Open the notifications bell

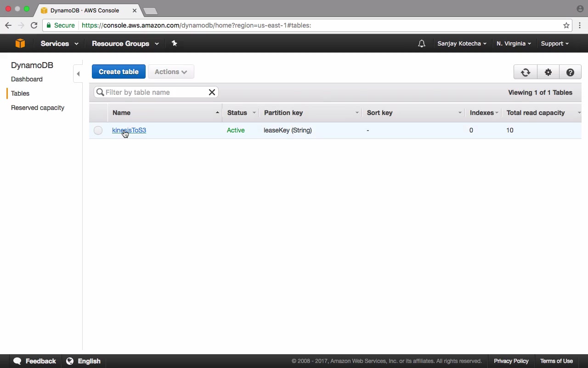tap(422, 44)
